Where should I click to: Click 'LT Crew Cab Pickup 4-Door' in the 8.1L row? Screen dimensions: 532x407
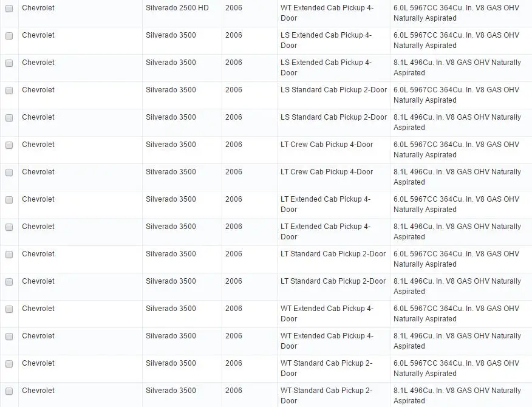point(327,172)
